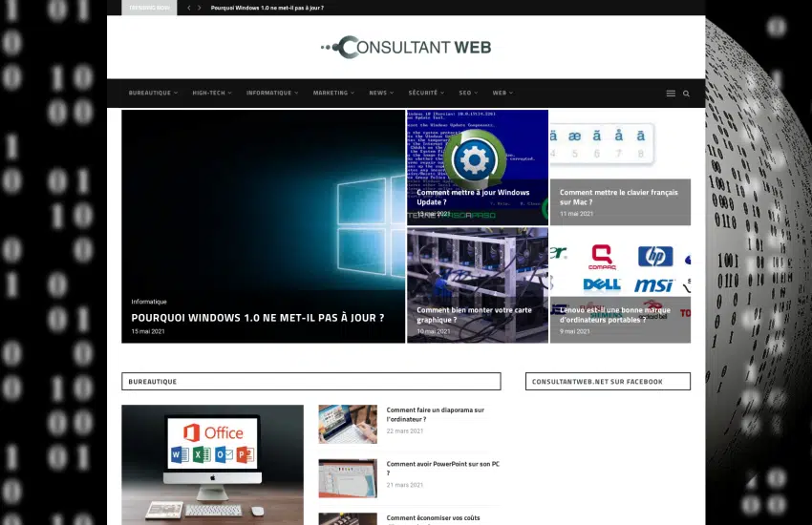Expand the SEO menu
This screenshot has height=525, width=812.
tap(468, 94)
